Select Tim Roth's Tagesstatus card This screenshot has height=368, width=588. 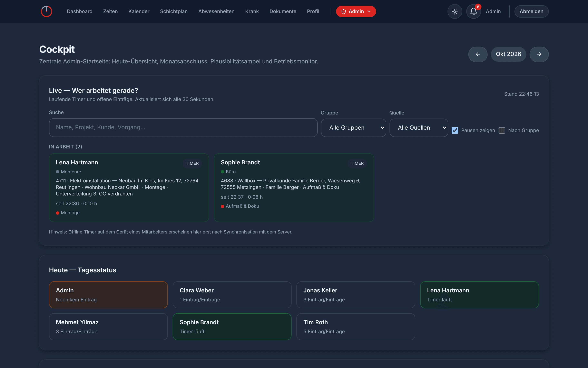(x=356, y=327)
